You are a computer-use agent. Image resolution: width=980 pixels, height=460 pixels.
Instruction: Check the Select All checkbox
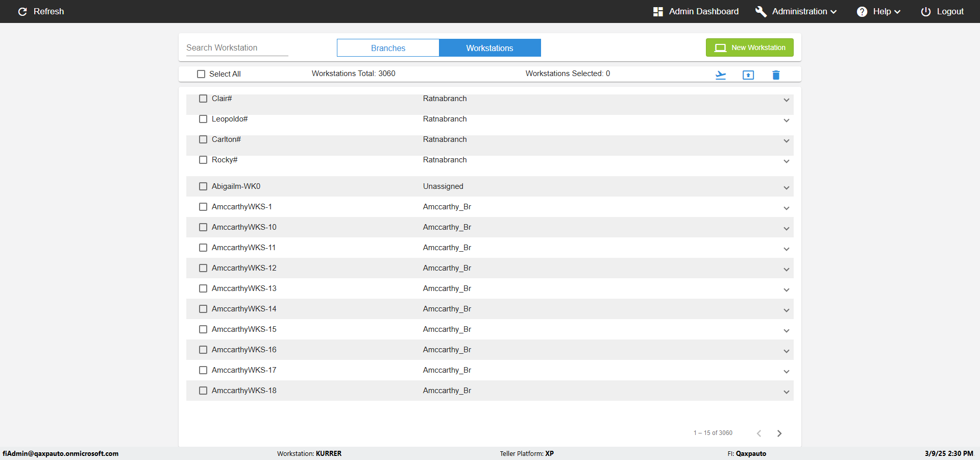[201, 74]
